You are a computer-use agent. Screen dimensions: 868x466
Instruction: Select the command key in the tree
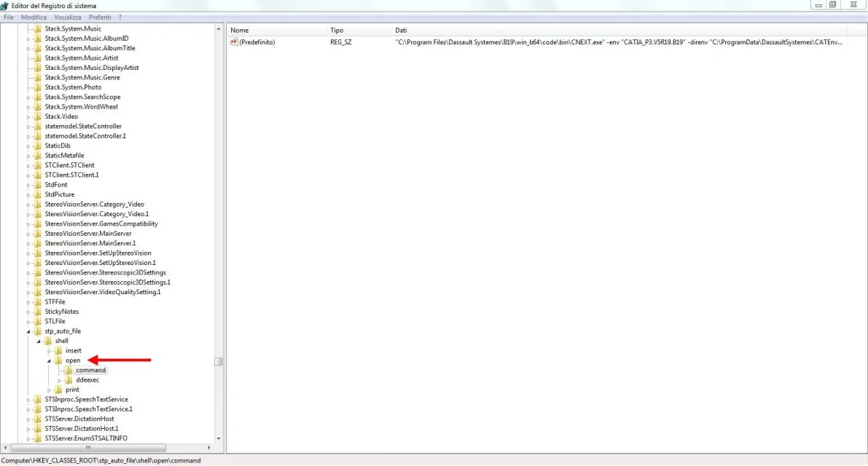pos(91,371)
